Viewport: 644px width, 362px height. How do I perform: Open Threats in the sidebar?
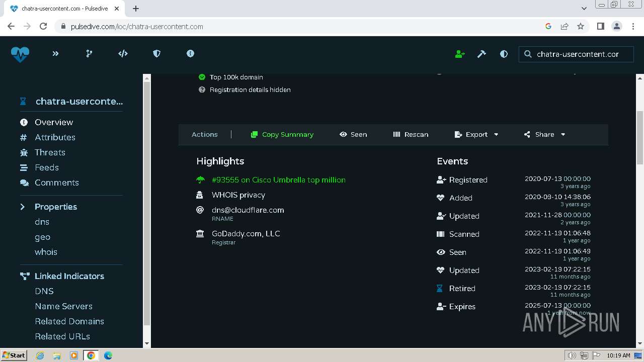(x=50, y=152)
